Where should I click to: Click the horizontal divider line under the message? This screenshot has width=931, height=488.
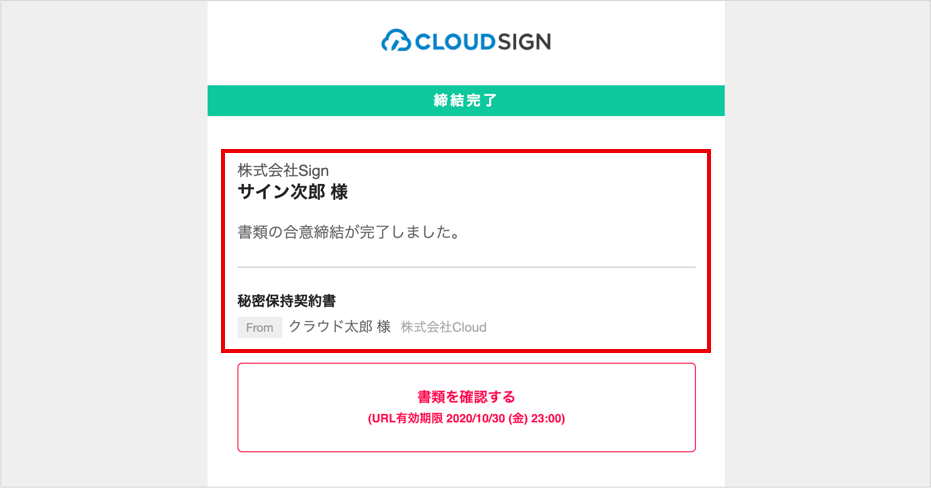tap(467, 267)
